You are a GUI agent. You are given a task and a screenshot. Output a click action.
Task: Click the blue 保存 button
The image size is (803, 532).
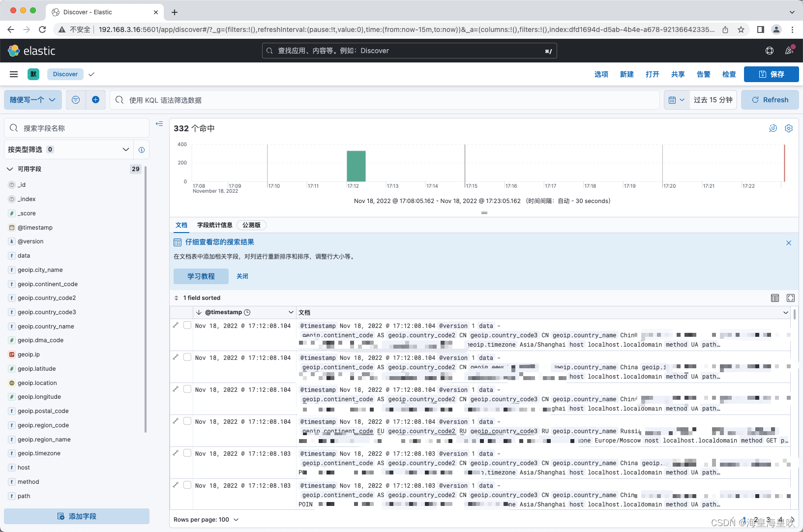pos(771,74)
